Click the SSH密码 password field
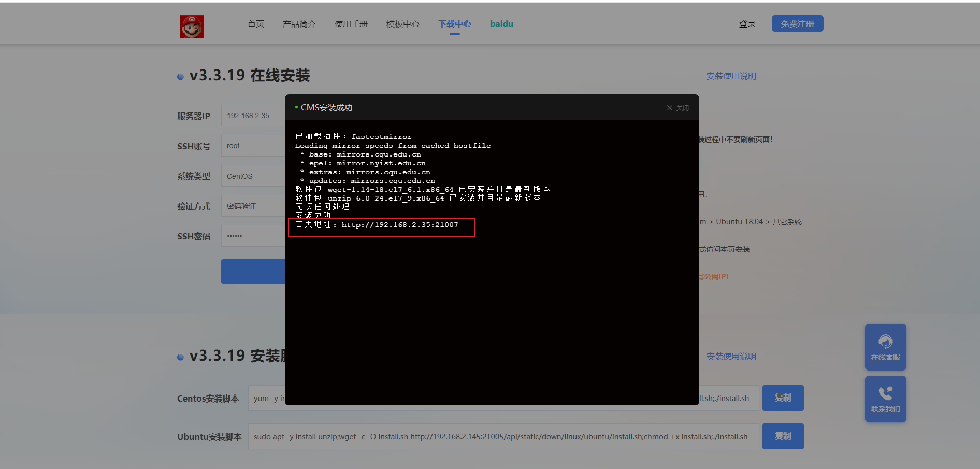This screenshot has width=980, height=469. pyautogui.click(x=253, y=236)
